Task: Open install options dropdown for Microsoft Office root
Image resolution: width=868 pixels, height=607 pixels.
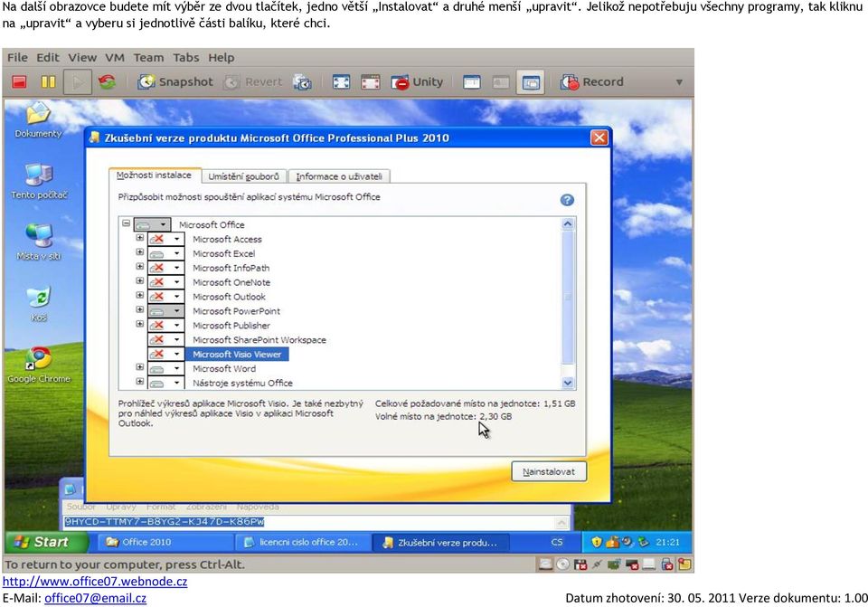Action: coord(152,224)
